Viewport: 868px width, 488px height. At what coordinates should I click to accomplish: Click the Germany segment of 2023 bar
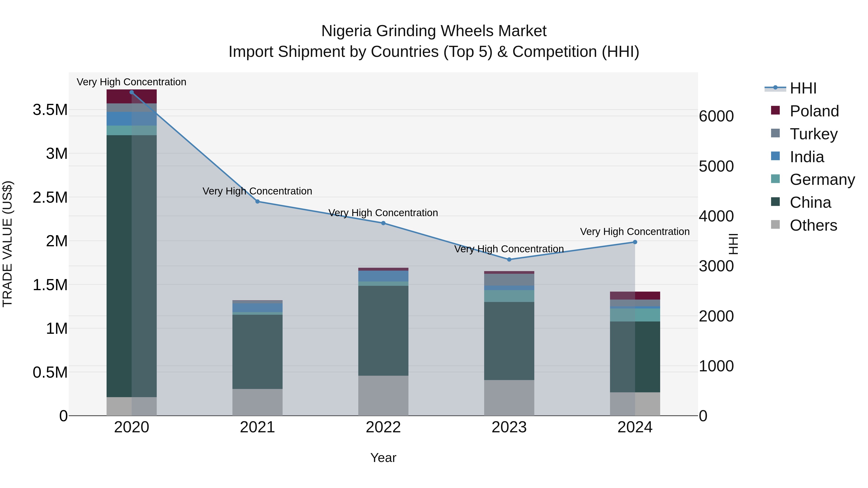pyautogui.click(x=509, y=296)
